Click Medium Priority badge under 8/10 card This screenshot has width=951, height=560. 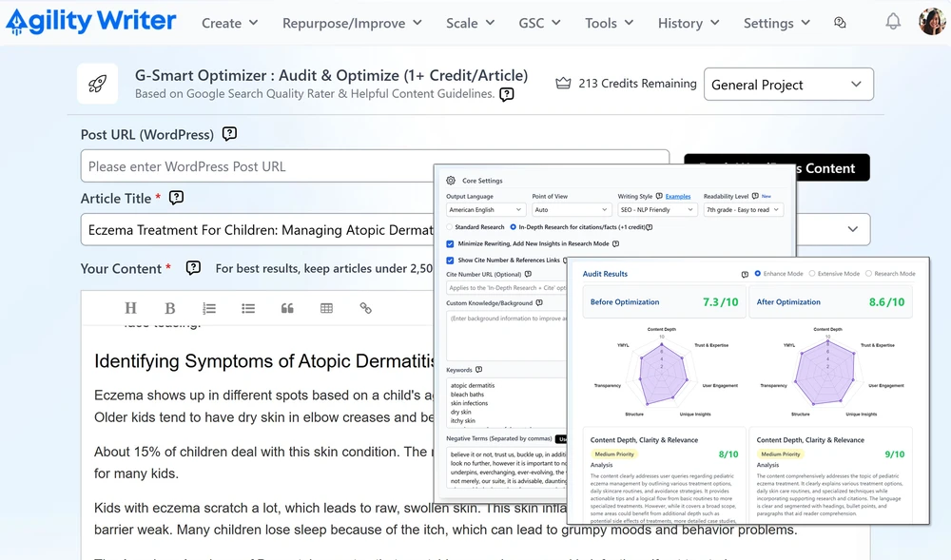613,454
